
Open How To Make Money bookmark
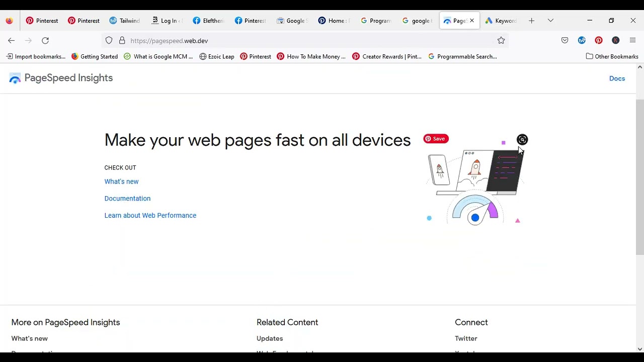[x=311, y=56]
